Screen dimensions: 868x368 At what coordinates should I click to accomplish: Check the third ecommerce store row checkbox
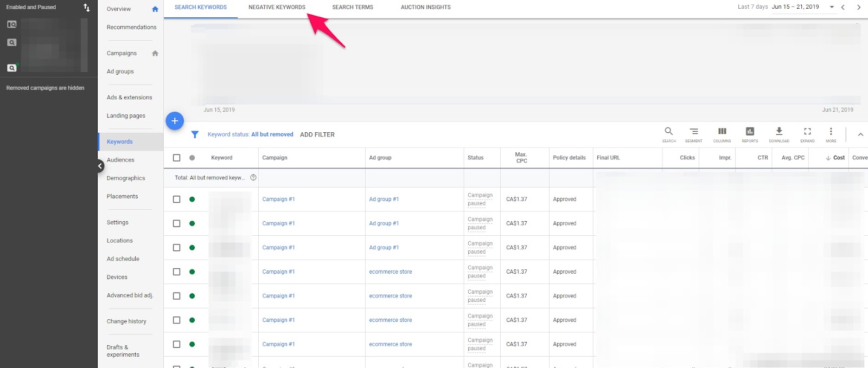coord(176,320)
